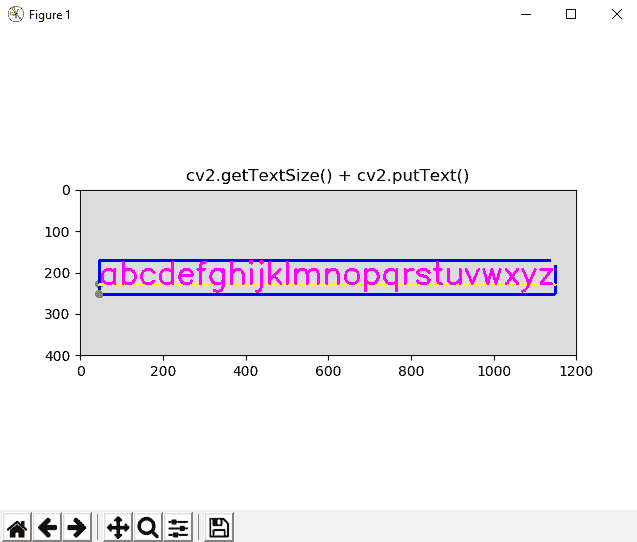This screenshot has height=542, width=637.
Task: Open the Configure subplots dialog
Action: [178, 527]
